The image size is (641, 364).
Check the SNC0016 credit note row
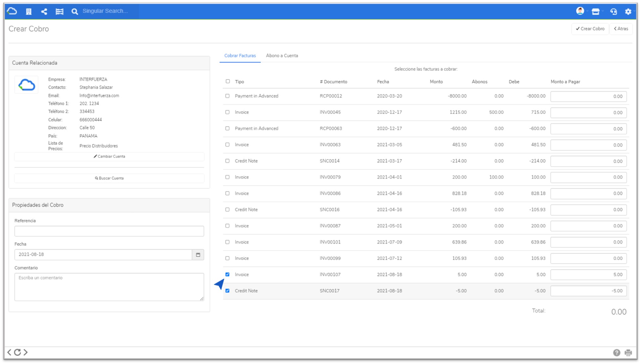[228, 210]
